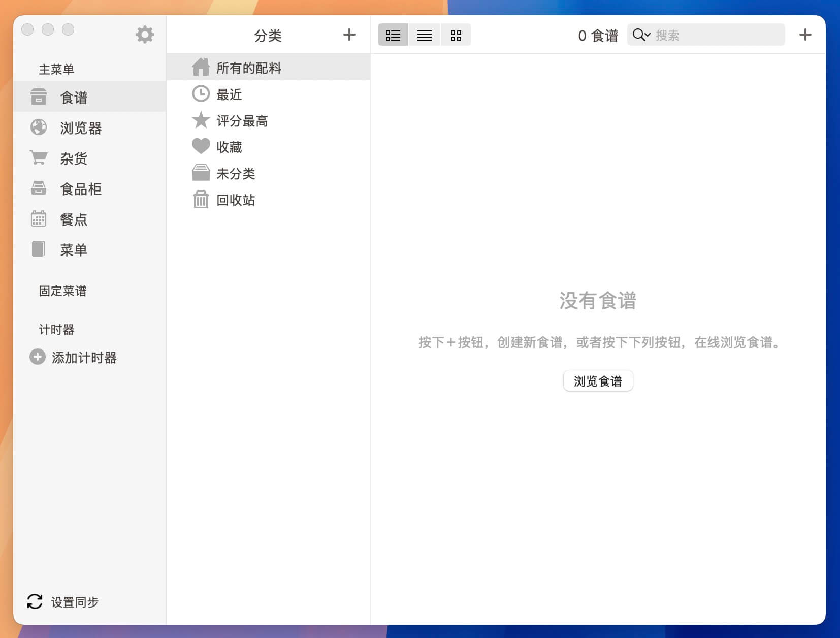Open the 食品柜 pantry icon
This screenshot has height=638, width=840.
click(x=39, y=188)
